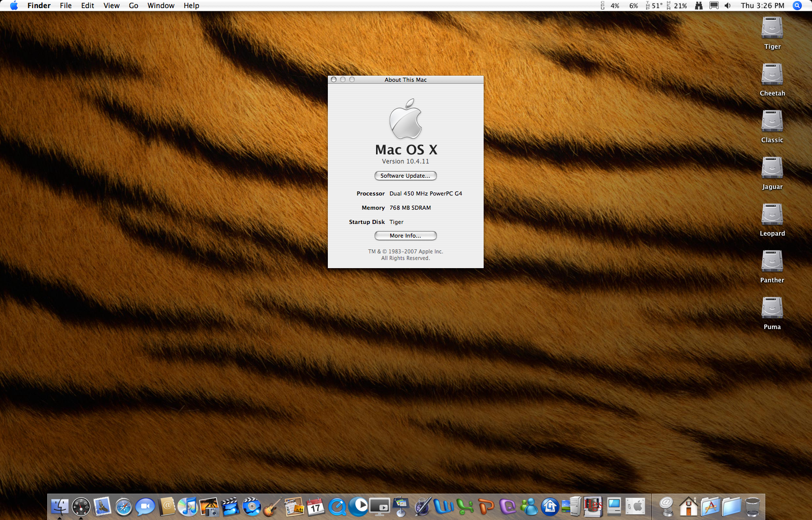Click the More Info... button

pos(405,236)
